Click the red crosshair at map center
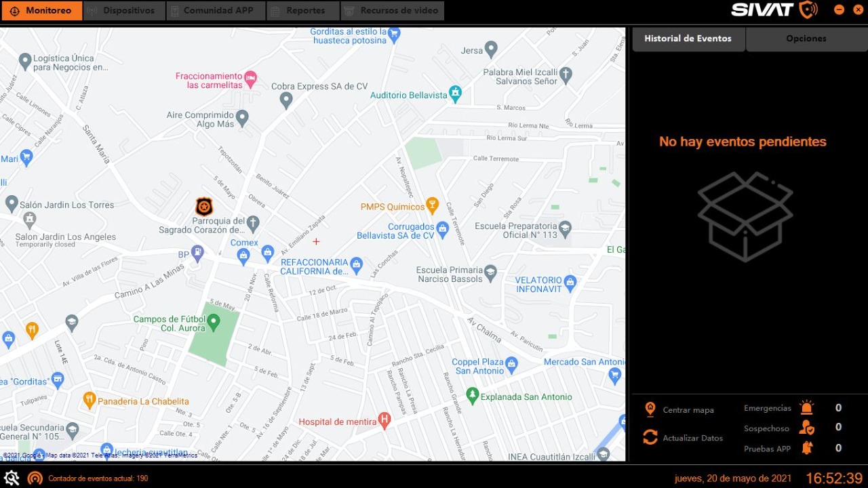Screen dimensions: 868x488 (316, 241)
